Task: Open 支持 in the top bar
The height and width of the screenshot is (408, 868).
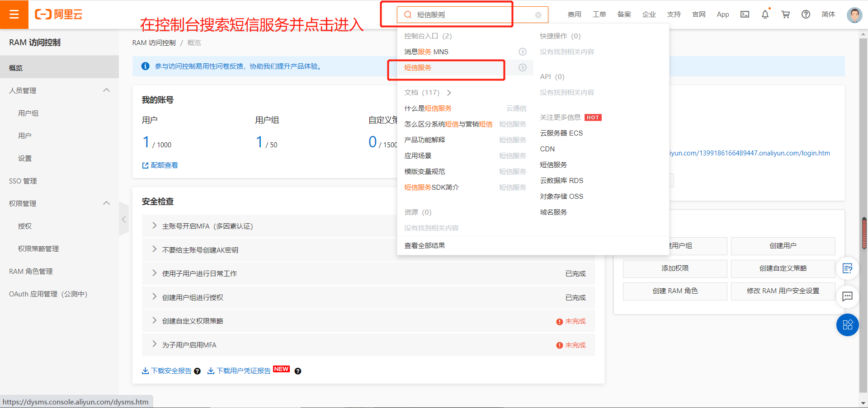Action: point(674,14)
